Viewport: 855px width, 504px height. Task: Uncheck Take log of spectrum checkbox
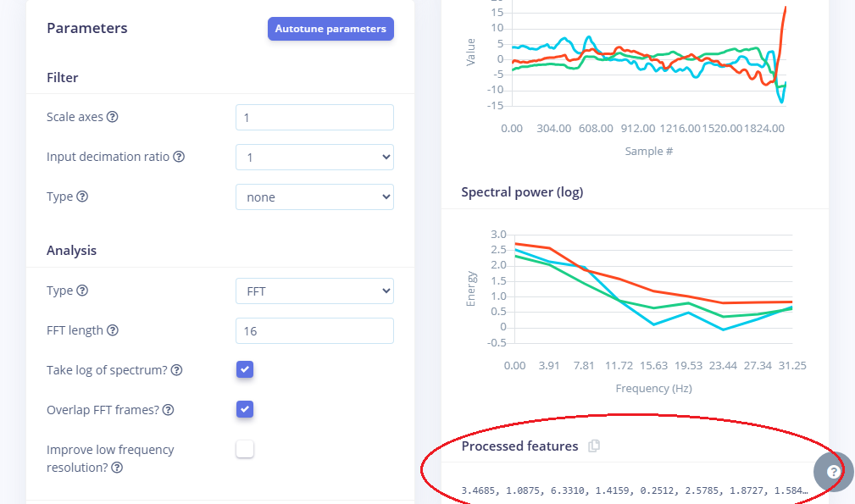pos(245,369)
